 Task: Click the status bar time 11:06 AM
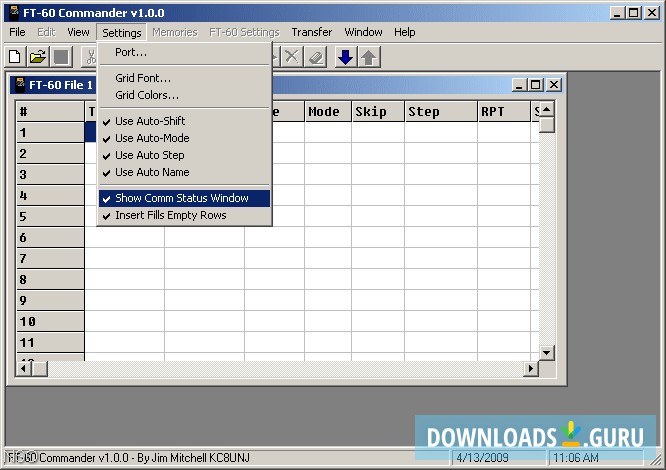pyautogui.click(x=576, y=458)
